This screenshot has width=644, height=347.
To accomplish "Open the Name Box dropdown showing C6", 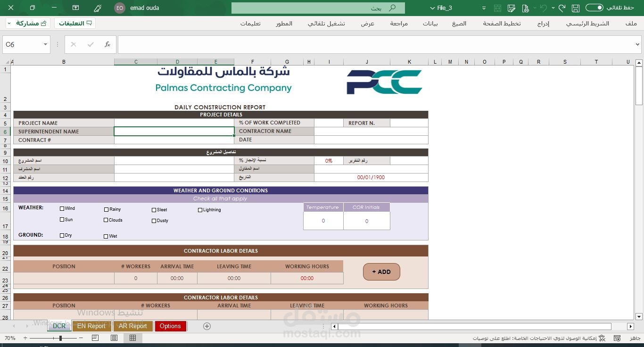I will [45, 44].
